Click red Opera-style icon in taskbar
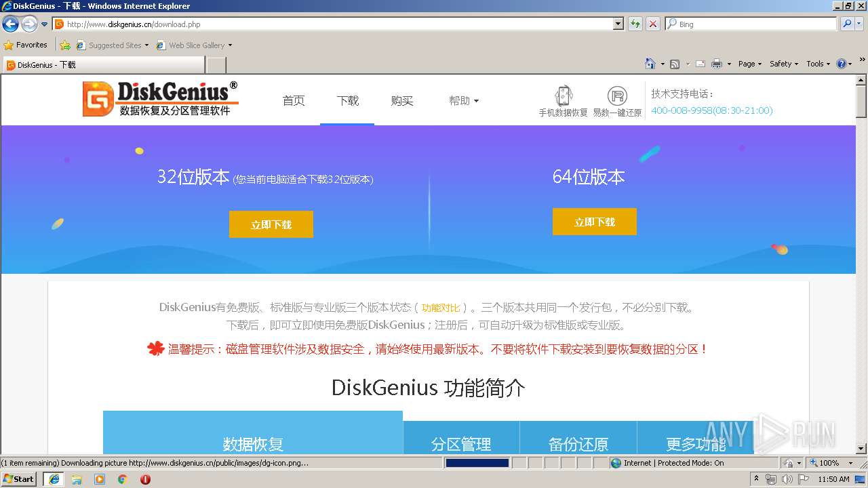Screen dimensions: 868x488 [145, 479]
